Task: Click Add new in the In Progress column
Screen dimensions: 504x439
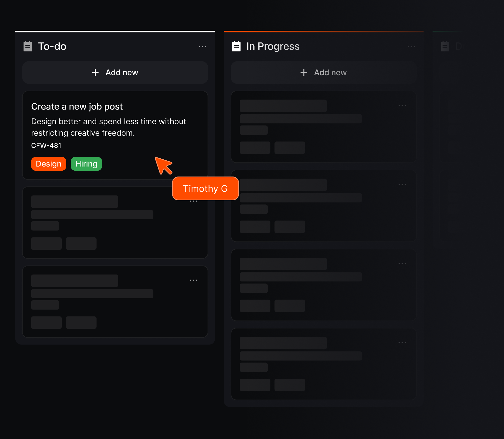Action: [x=323, y=72]
